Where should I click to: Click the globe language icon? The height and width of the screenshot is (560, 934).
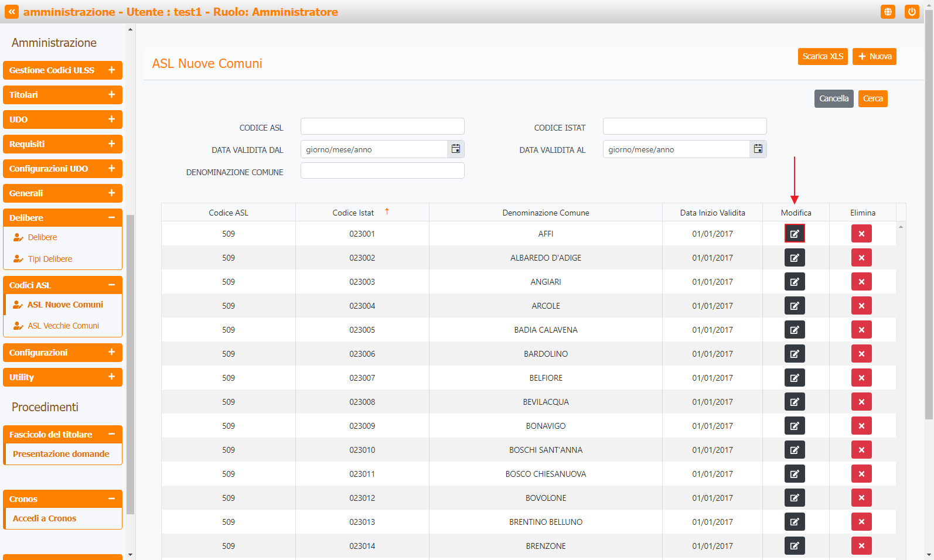coord(888,12)
